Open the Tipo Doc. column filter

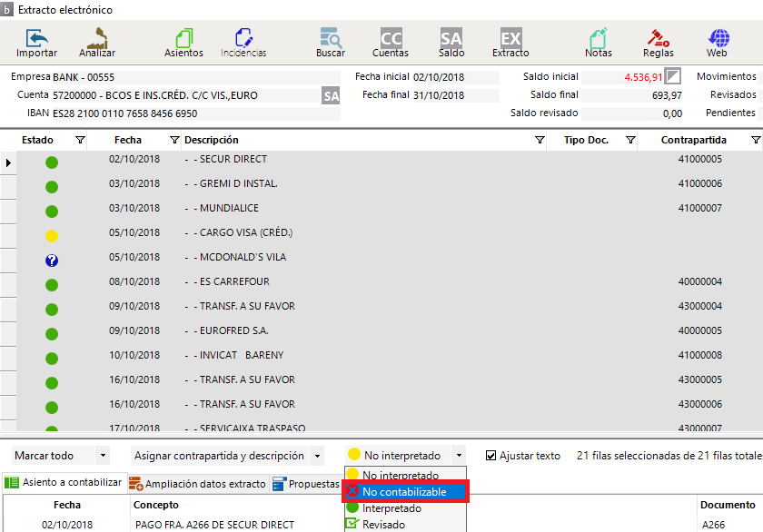click(x=630, y=140)
